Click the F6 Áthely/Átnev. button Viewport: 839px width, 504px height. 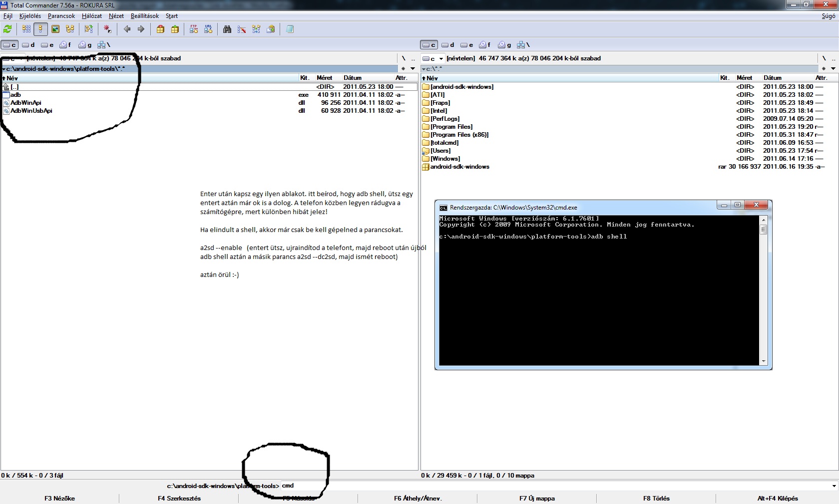(x=418, y=498)
